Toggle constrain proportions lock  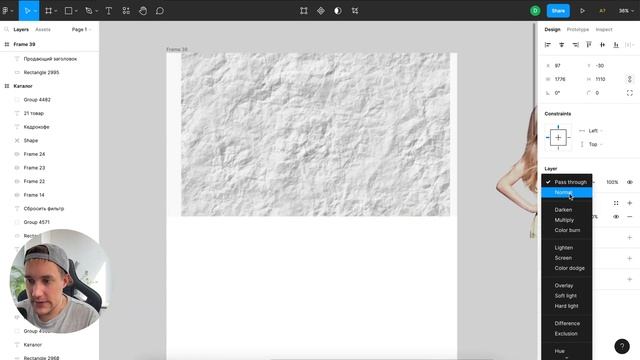click(629, 79)
